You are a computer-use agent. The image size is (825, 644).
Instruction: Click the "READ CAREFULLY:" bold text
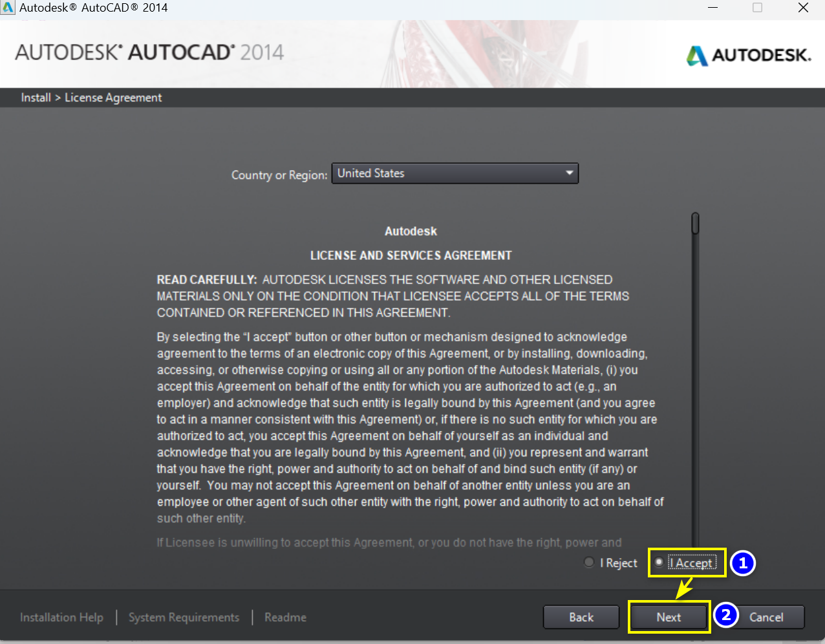point(207,280)
